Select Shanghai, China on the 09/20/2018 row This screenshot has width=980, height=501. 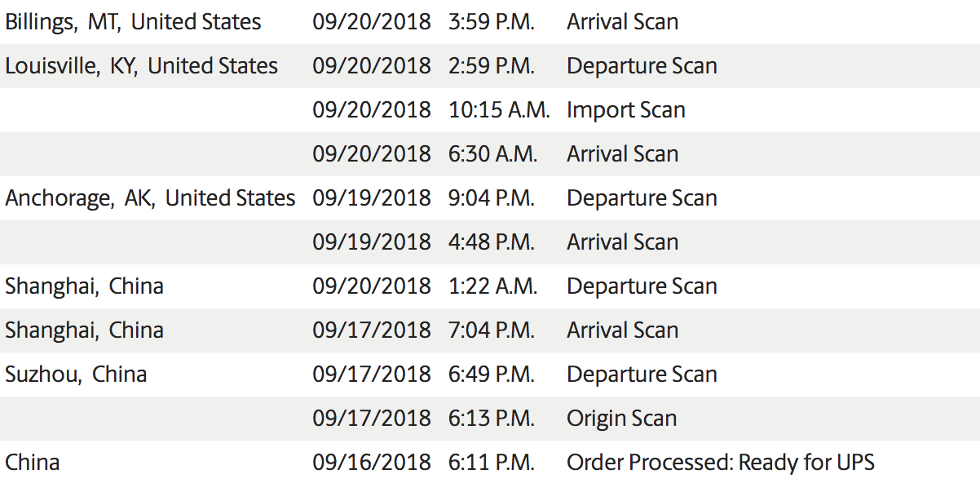coord(85,286)
